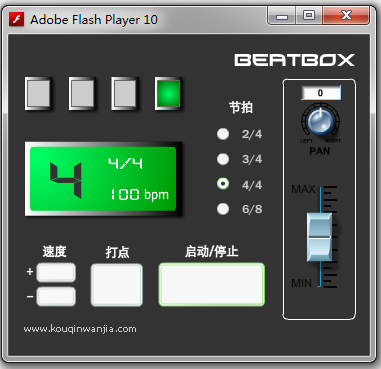Screen dimensions: 381x369
Task: Select the 6/8 time signature radio button
Action: tap(223, 209)
